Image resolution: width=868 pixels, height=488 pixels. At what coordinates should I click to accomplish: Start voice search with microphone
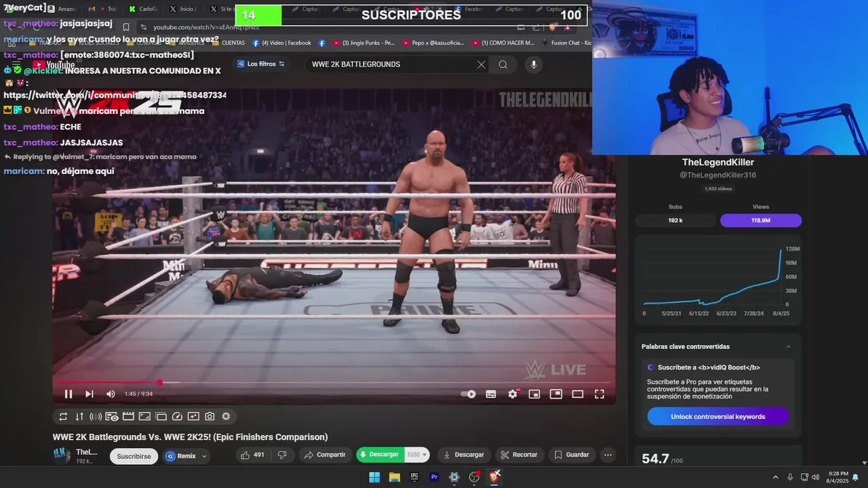534,64
